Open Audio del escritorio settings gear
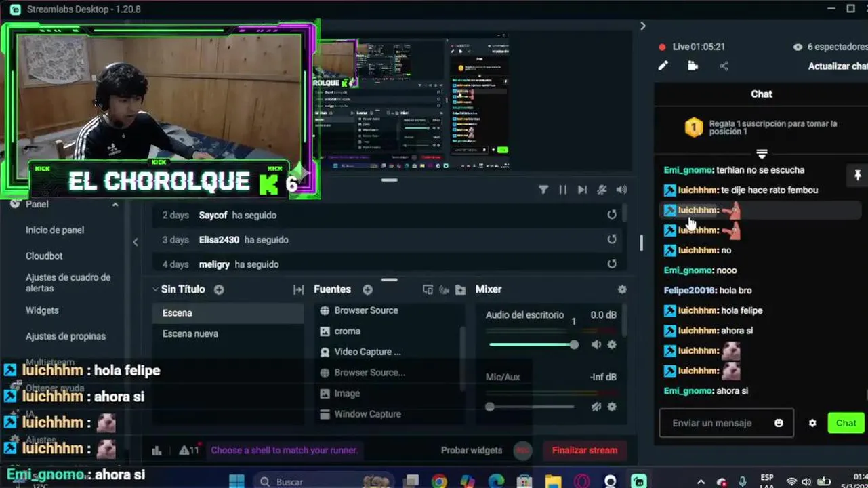868x488 pixels. (x=612, y=344)
